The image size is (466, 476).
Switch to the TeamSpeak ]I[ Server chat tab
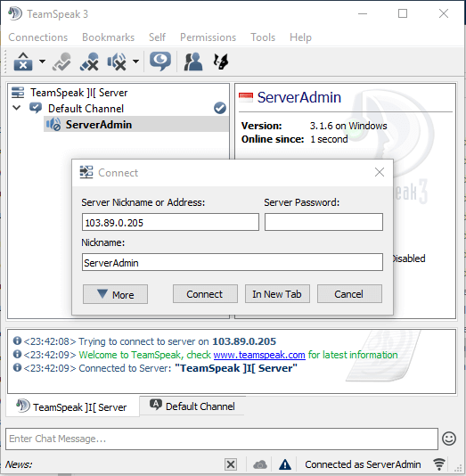(x=72, y=406)
